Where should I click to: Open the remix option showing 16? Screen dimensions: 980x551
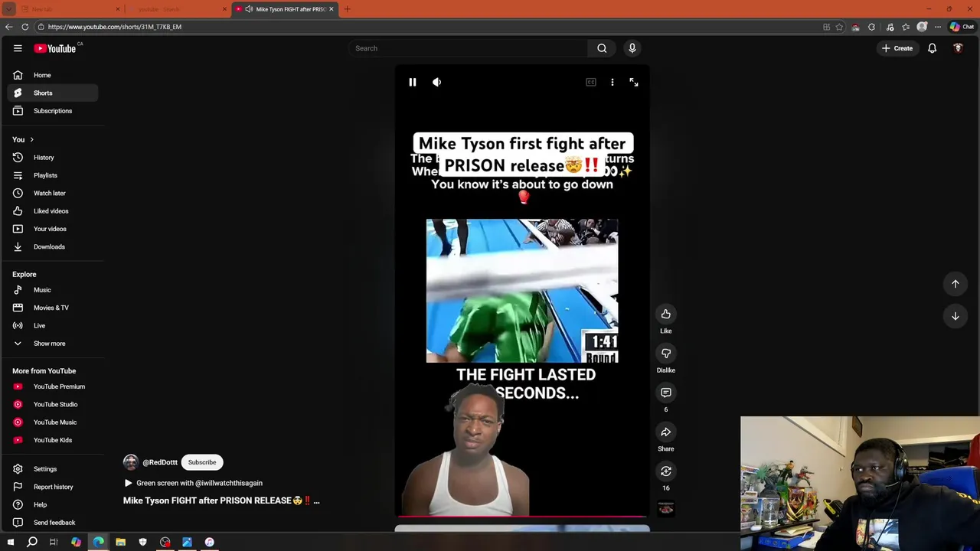[666, 471]
